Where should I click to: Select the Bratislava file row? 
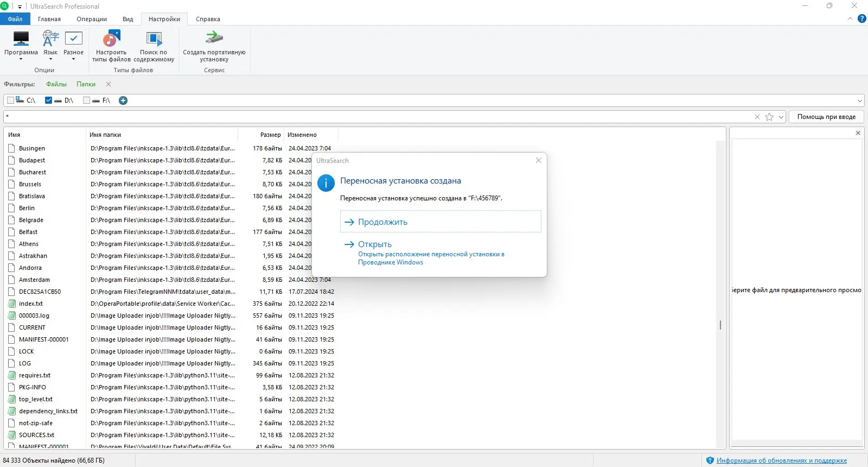(171, 196)
